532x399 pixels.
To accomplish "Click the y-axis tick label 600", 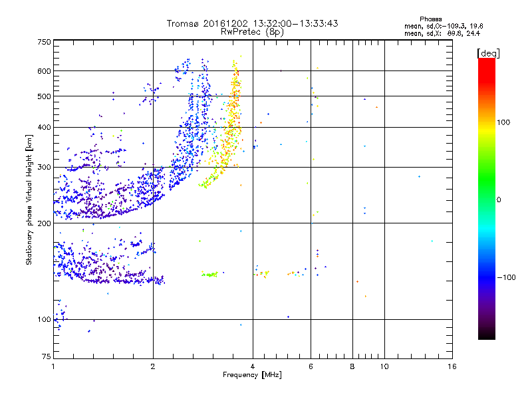I will [x=45, y=71].
